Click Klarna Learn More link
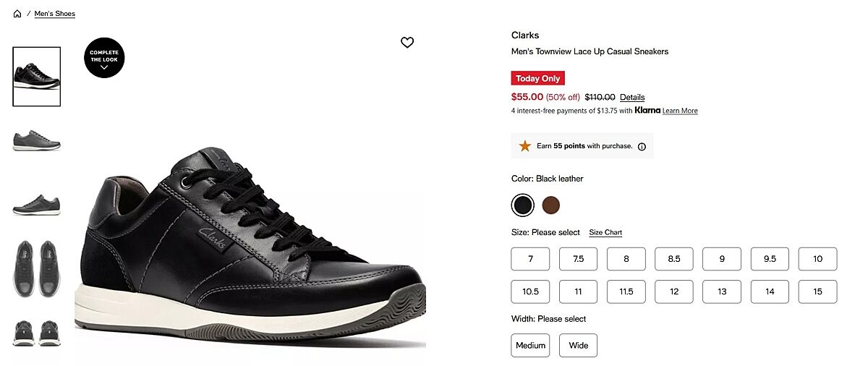The width and height of the screenshot is (868, 366). pyautogui.click(x=680, y=111)
